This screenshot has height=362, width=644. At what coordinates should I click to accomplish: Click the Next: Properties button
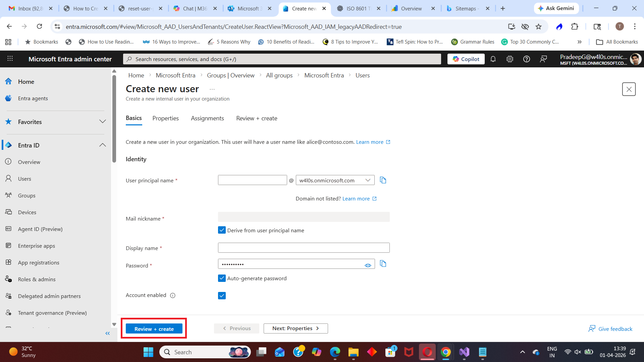(296, 328)
